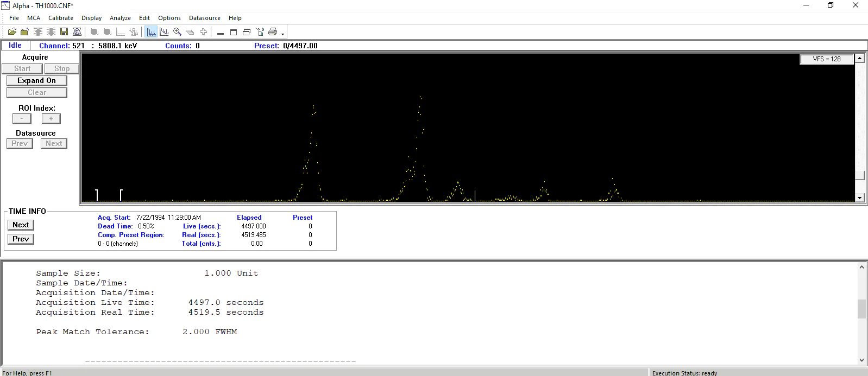Select the log scale spectrum icon
Screen dimensions: 868x376
point(164,32)
